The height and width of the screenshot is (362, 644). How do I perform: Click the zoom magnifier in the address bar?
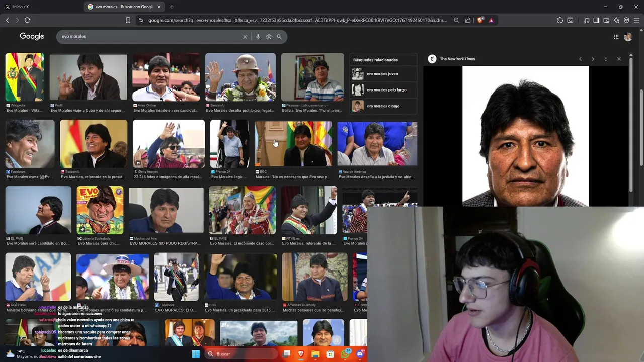[456, 20]
